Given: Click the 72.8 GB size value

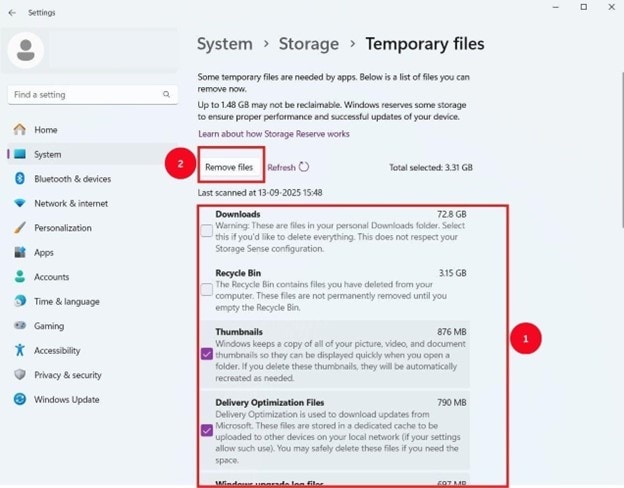Looking at the screenshot, I should (x=452, y=214).
